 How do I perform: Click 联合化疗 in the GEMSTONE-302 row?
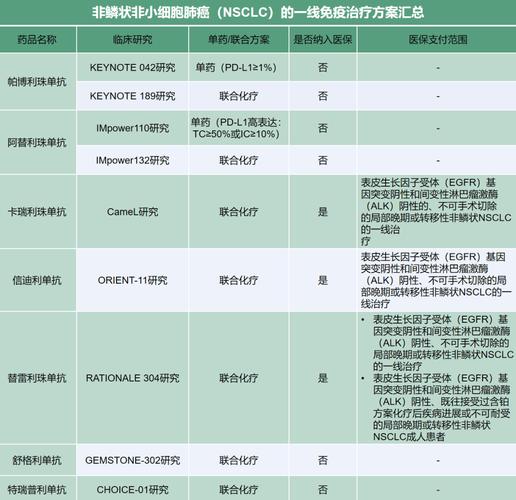(239, 460)
